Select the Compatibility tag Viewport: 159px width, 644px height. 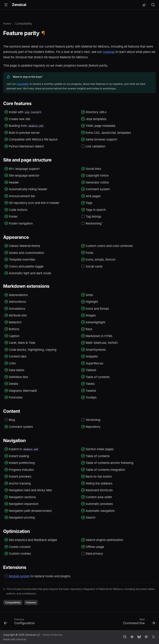click(13, 603)
